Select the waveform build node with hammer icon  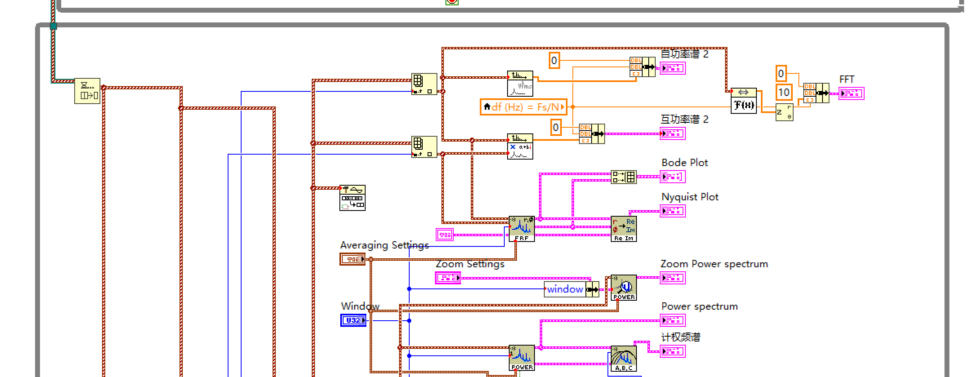353,198
